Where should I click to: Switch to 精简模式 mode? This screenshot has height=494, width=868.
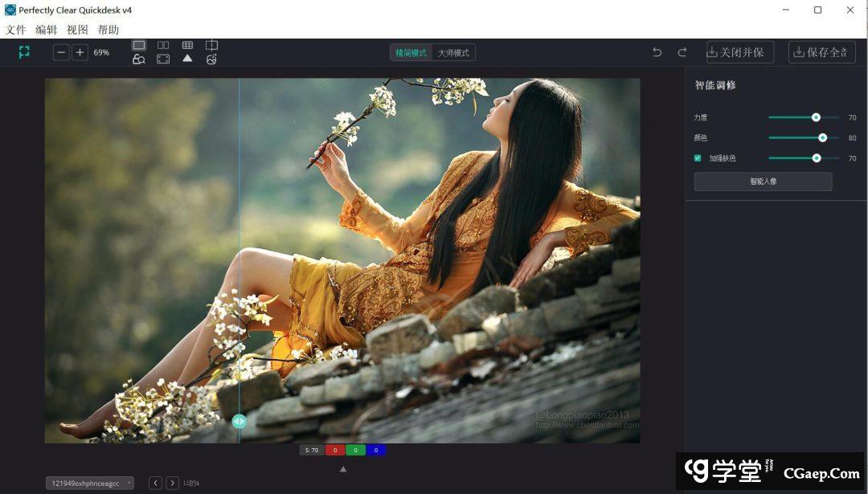click(x=411, y=53)
